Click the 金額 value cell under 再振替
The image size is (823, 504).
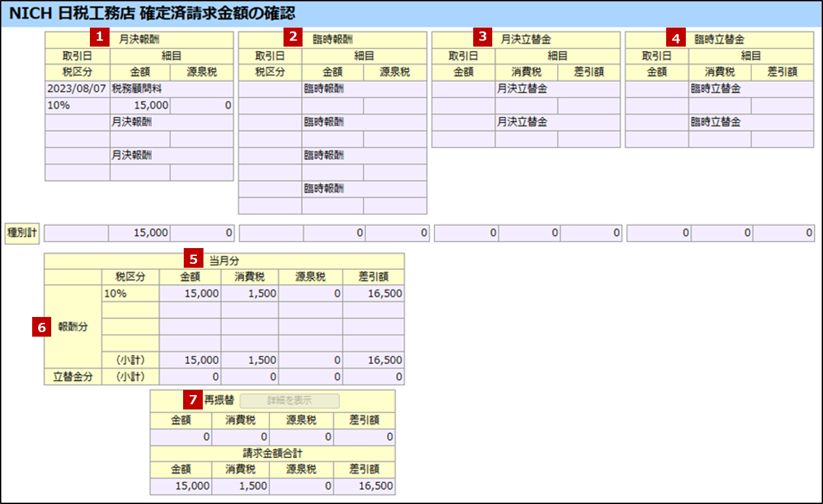coord(180,436)
